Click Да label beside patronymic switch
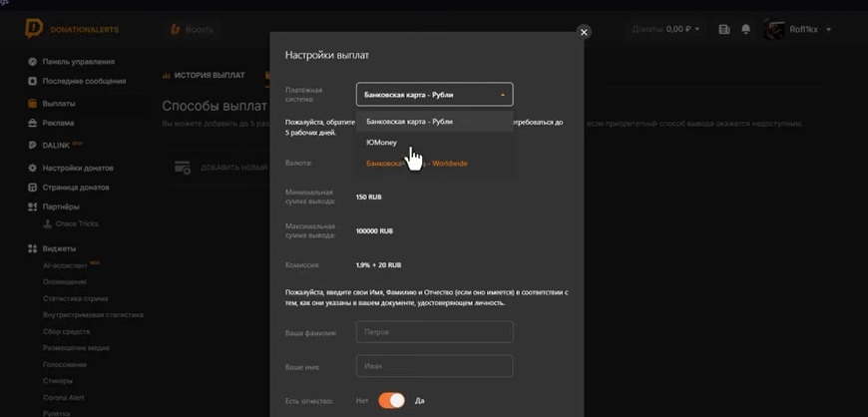This screenshot has width=868, height=417. (420, 400)
